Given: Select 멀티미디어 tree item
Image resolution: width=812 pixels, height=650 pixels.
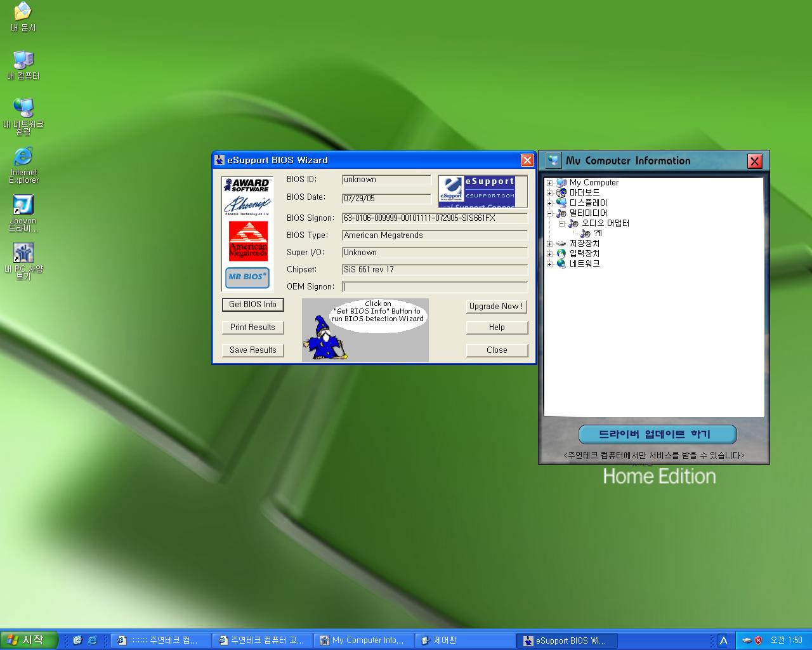Looking at the screenshot, I should (x=588, y=213).
